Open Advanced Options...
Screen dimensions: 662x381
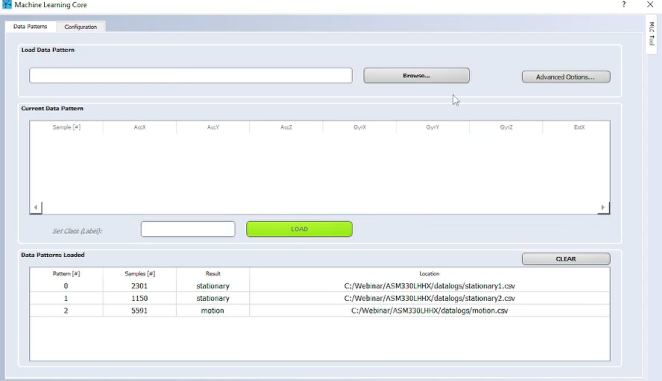[x=566, y=77]
